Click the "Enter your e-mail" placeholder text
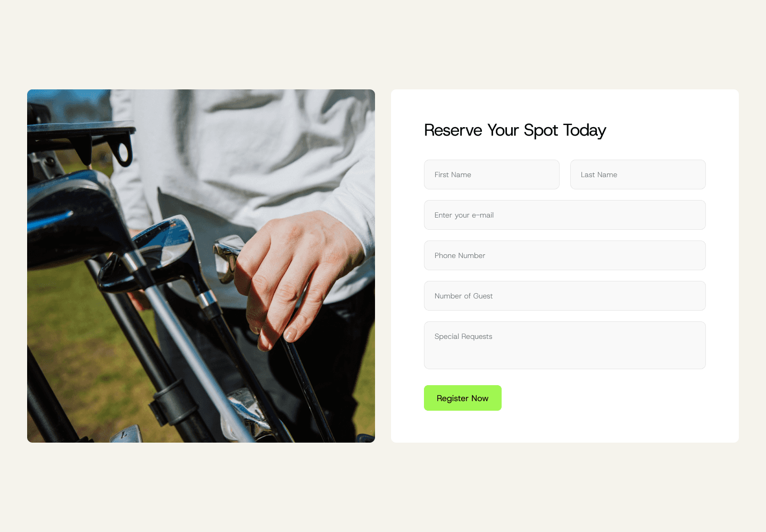This screenshot has width=766, height=532. 464,215
